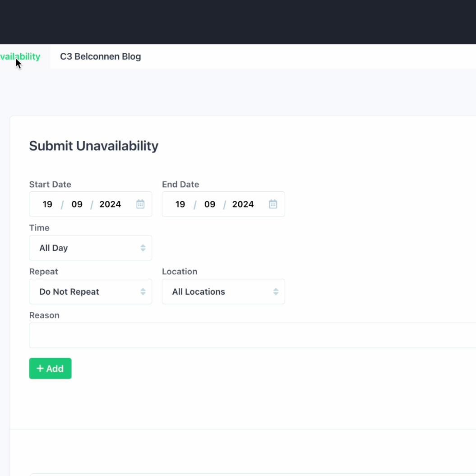Select the Start Date day value 19
The width and height of the screenshot is (476, 476).
tap(47, 204)
